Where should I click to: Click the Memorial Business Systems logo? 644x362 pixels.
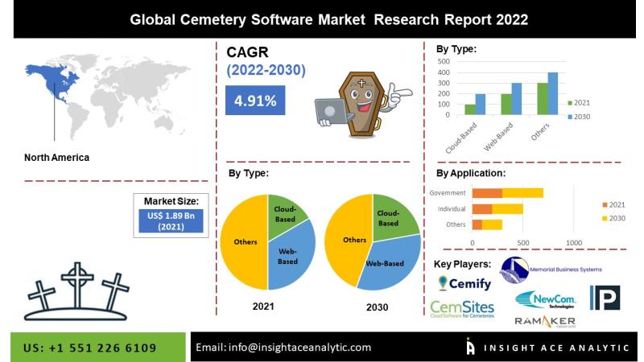tap(551, 269)
